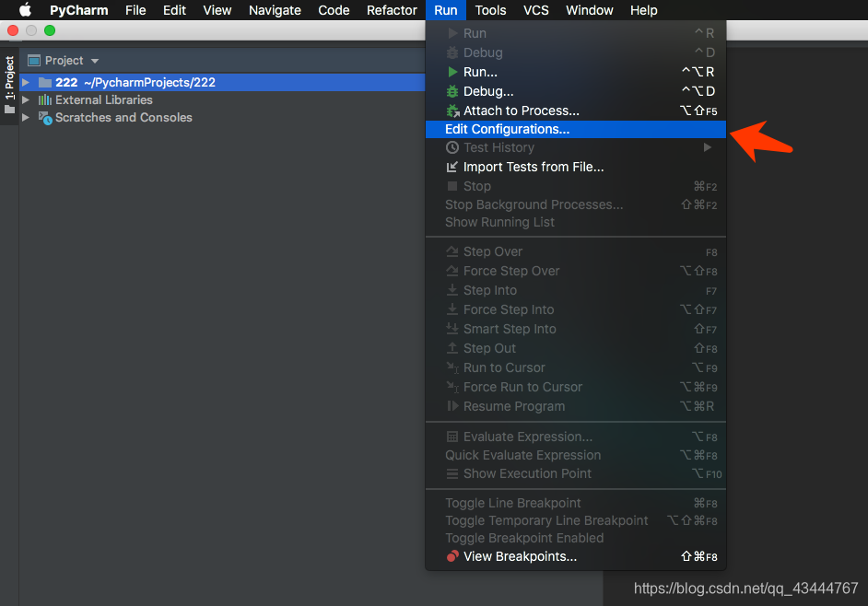
Task: Open the Help menu
Action: pos(644,10)
